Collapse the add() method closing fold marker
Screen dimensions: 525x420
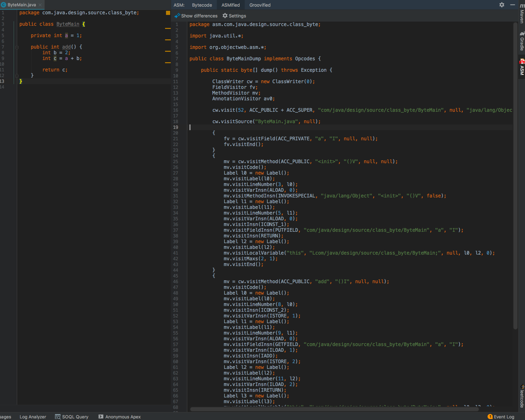pos(17,76)
